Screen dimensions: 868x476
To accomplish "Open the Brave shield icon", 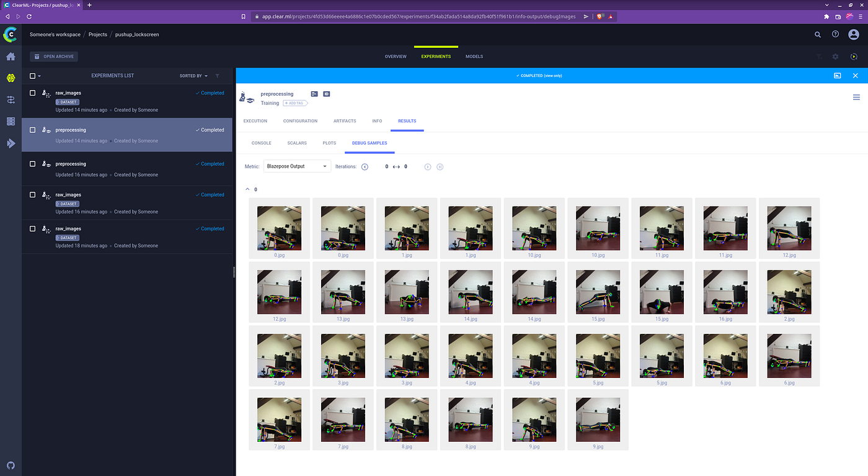I will pyautogui.click(x=600, y=17).
